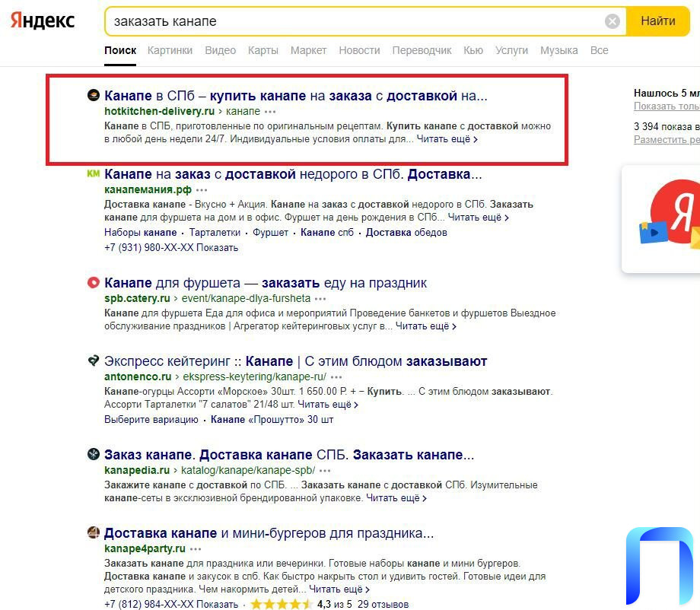Expand 'Читать ещё' for канапемания.рф snippet
Viewport: 700px width, 610px height.
tap(479, 218)
